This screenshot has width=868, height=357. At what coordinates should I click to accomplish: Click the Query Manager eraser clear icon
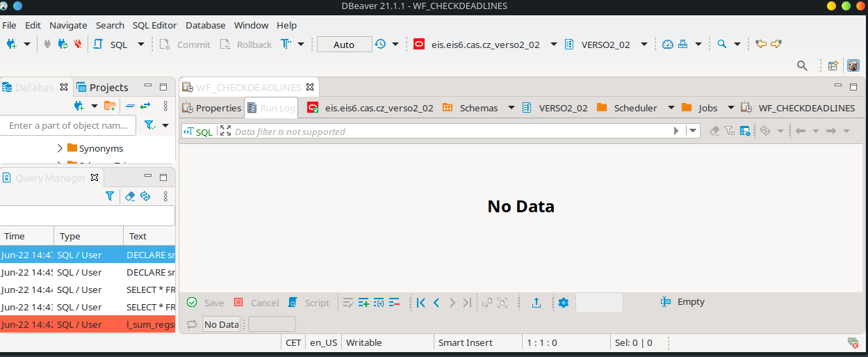point(130,196)
